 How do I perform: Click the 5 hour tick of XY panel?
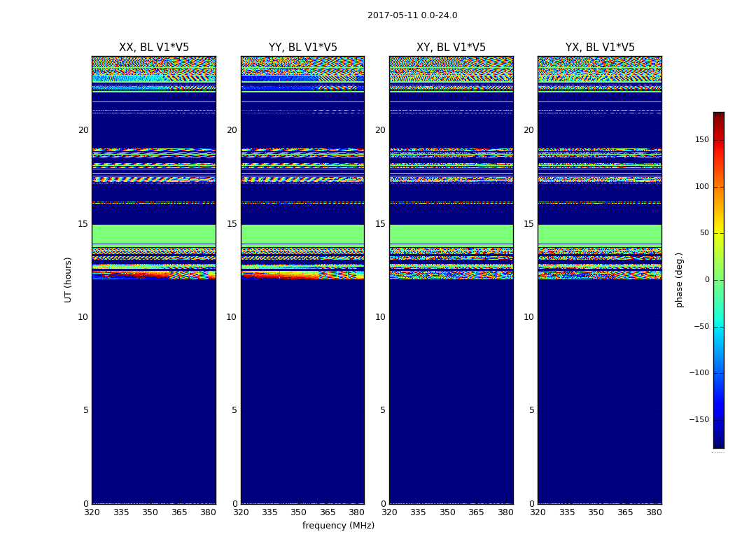pos(383,410)
